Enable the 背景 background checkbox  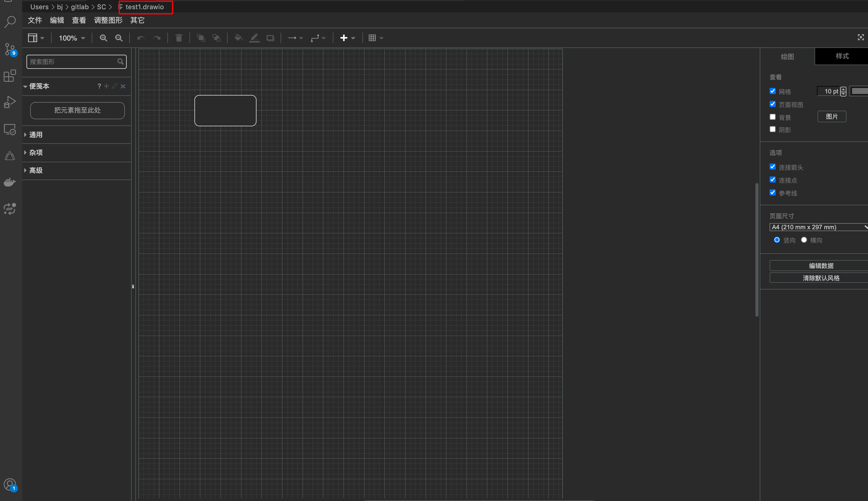(773, 117)
